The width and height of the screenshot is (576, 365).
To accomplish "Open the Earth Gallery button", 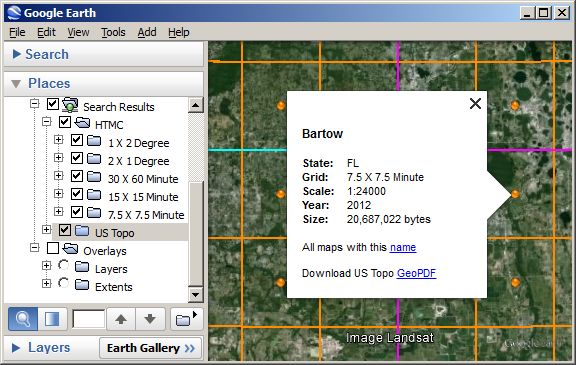I will [x=151, y=348].
